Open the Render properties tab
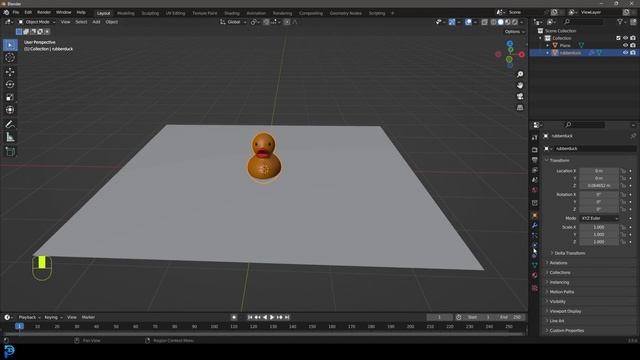Screen dimensions: 640x360 point(535,150)
